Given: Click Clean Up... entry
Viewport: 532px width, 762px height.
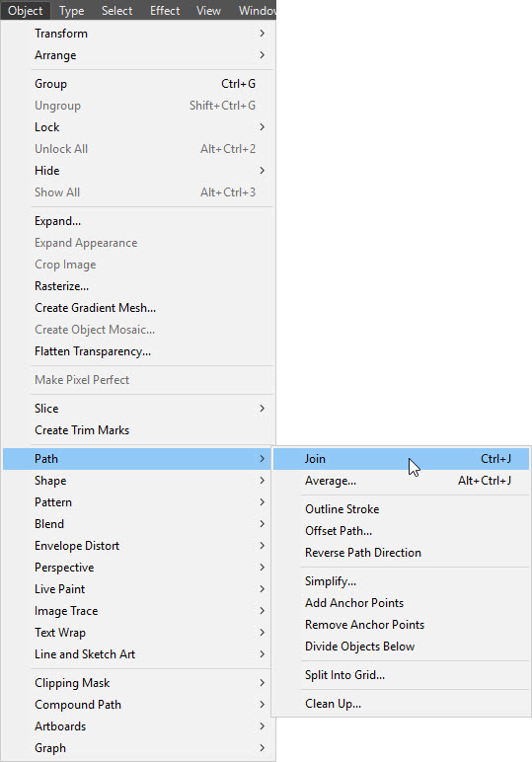Looking at the screenshot, I should pos(401,704).
